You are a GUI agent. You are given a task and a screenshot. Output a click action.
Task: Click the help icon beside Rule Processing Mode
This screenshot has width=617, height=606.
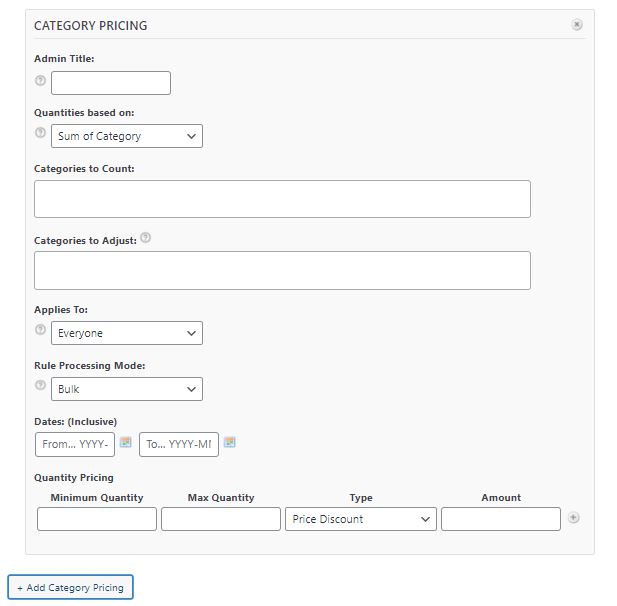pos(41,386)
